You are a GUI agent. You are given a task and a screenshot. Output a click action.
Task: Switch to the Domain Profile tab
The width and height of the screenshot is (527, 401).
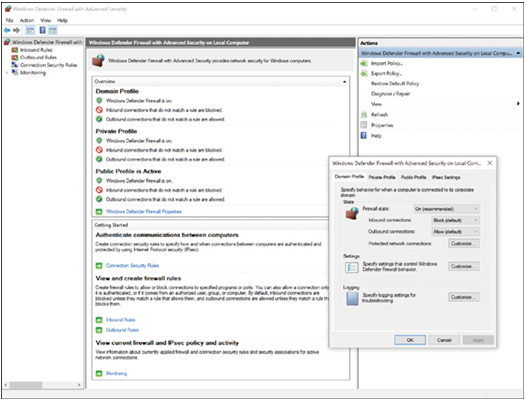coord(349,176)
